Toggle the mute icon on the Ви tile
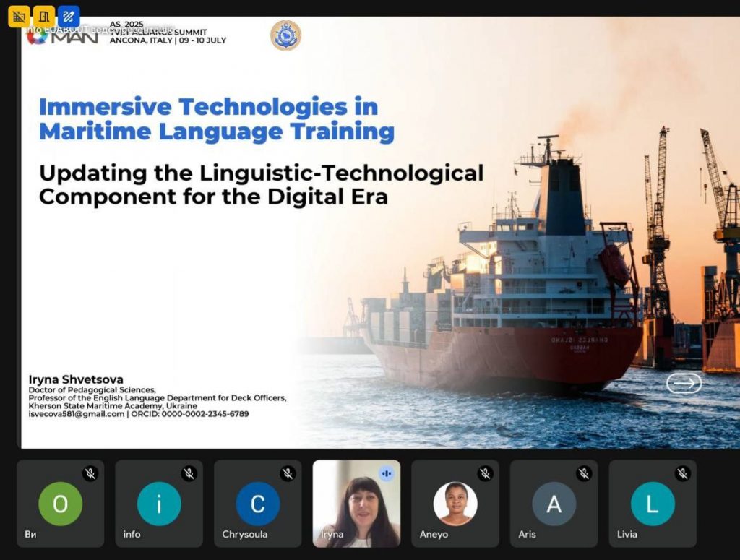This screenshot has height=560, width=740. pyautogui.click(x=90, y=473)
